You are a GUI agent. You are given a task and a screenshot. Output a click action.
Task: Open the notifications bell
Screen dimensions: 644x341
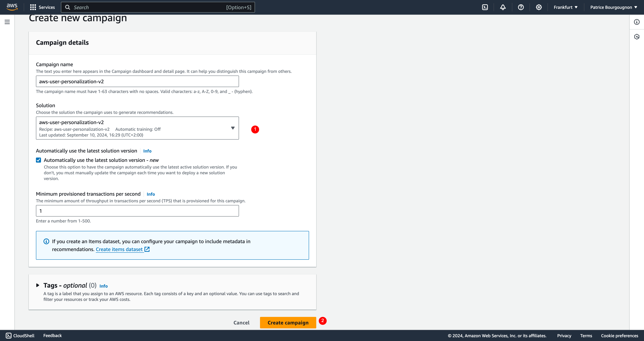point(503,7)
